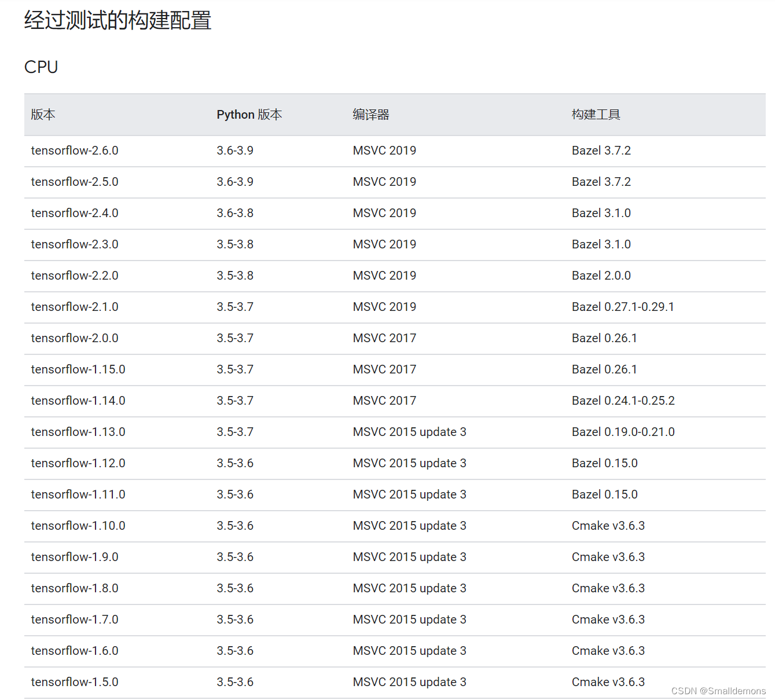Screen dimensions: 775x700
Task: Click Bazel 0.15.0 in tensorflow-1.11.0 row
Action: click(605, 494)
